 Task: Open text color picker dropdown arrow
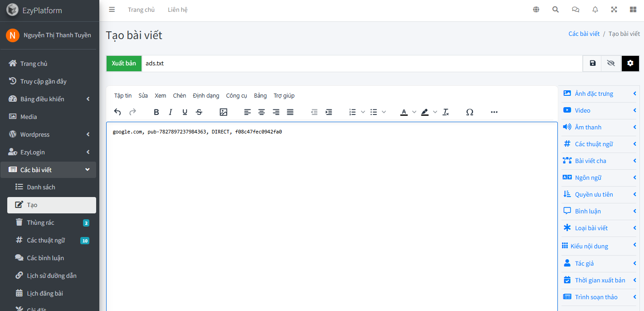pos(414,112)
